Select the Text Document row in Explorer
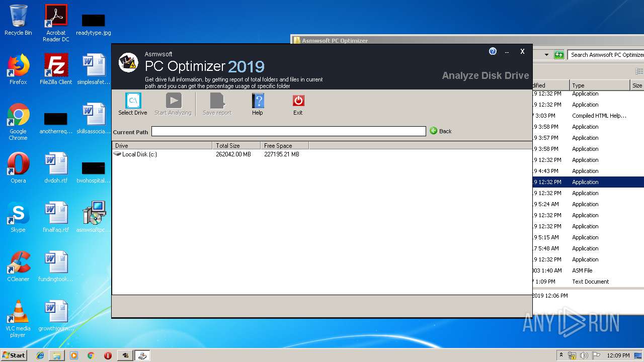The width and height of the screenshot is (644, 362). point(588,282)
